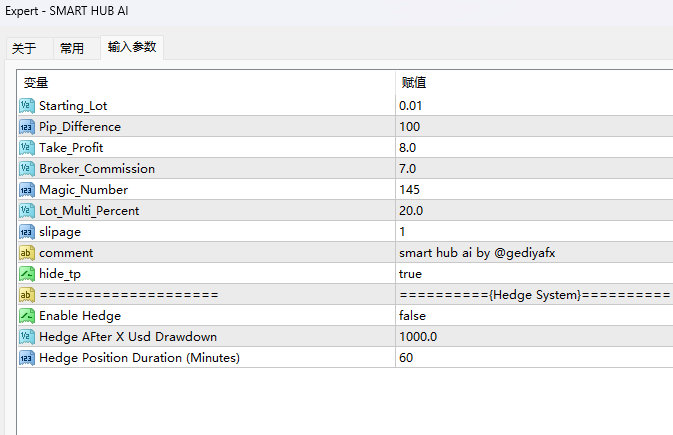The image size is (673, 435).
Task: Click the Starting_Lot variable type icon
Action: [x=27, y=106]
